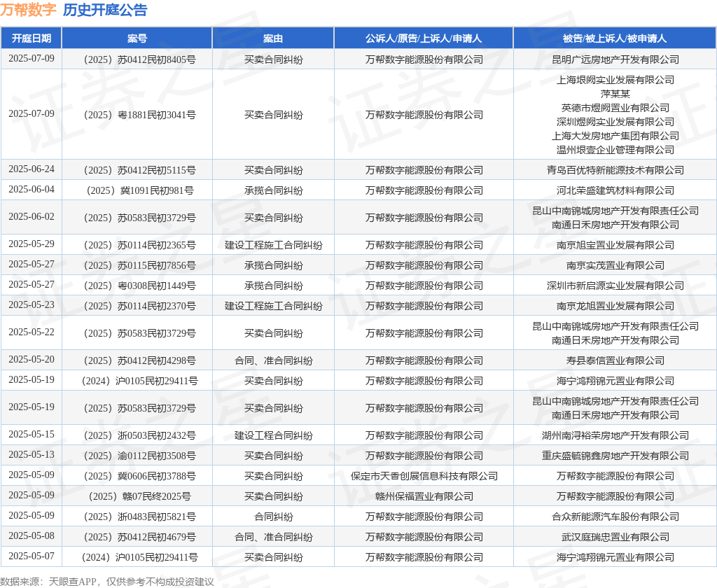Click 建设工程施工合同纠纷 in the 2025-05-29 row

(x=274, y=245)
